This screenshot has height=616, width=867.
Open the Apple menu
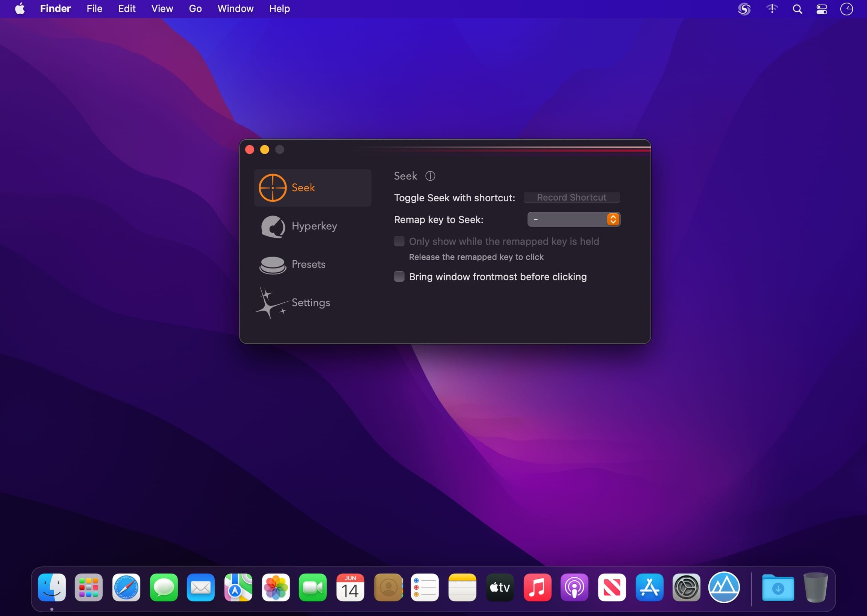[x=20, y=9]
